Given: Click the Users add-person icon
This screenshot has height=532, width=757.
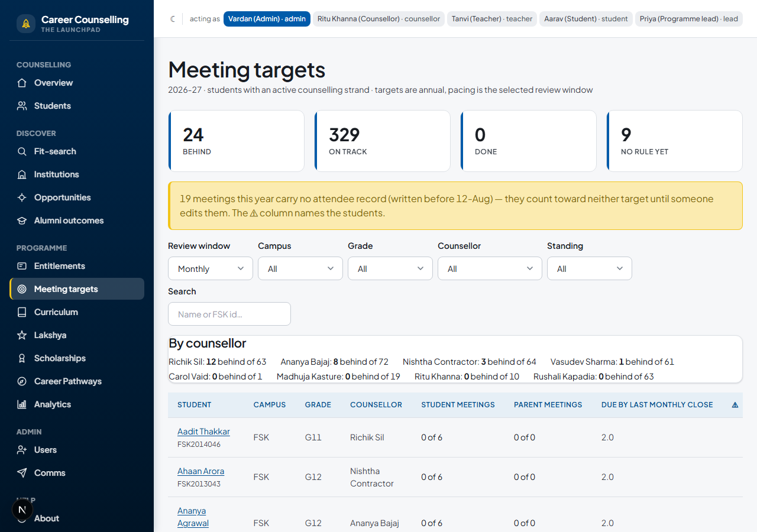Looking at the screenshot, I should [x=22, y=450].
